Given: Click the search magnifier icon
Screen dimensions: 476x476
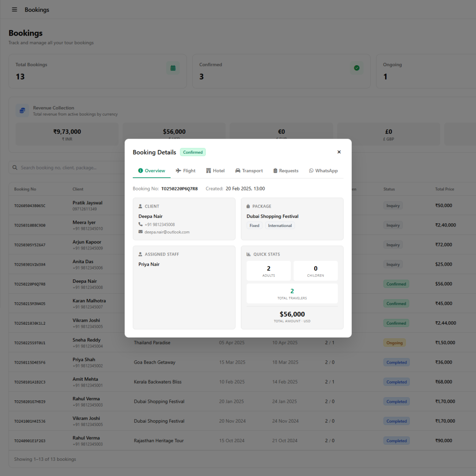Looking at the screenshot, I should tap(15, 168).
